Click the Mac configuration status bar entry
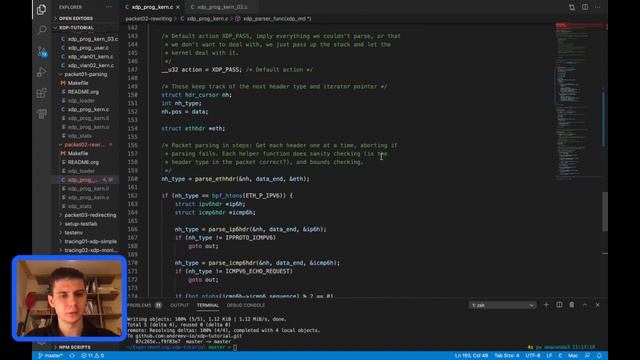This screenshot has height=360, width=640. tap(573, 356)
